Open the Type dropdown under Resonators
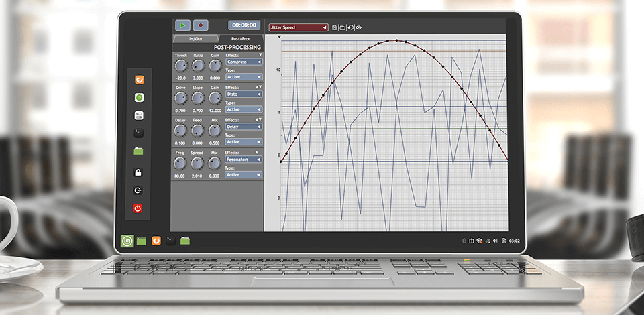The height and width of the screenshot is (315, 644). [244, 175]
